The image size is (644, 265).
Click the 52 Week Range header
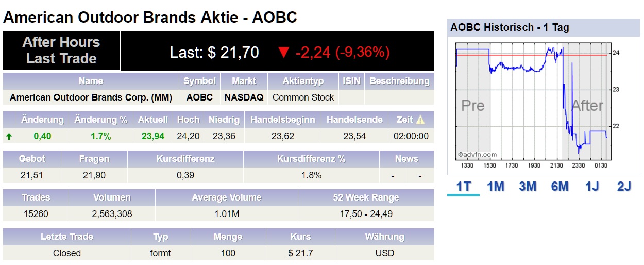click(x=366, y=197)
